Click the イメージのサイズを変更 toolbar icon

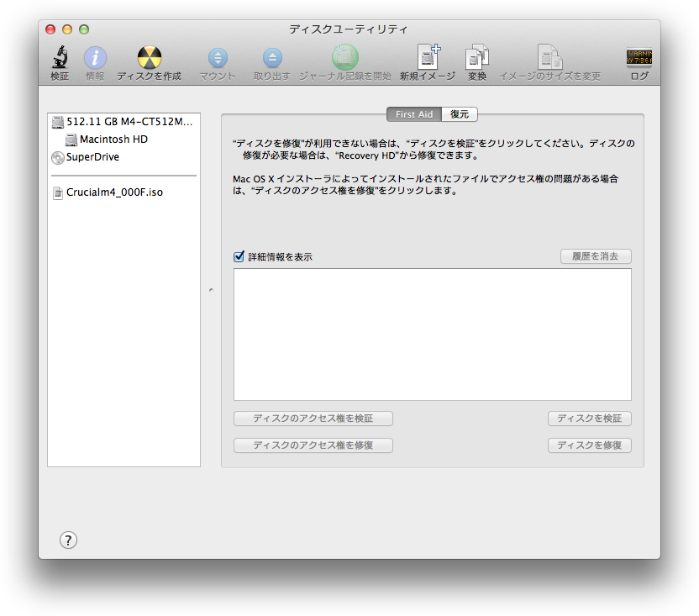pos(549,56)
